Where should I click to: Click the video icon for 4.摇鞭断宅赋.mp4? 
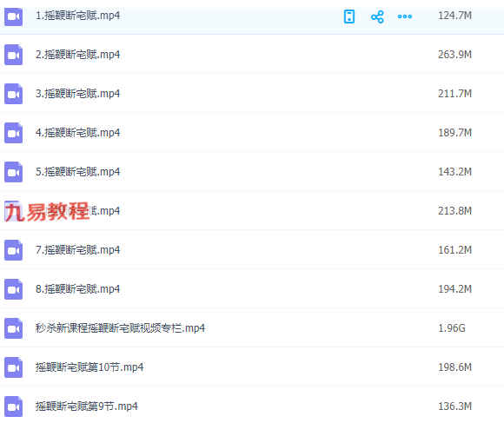pos(14,133)
